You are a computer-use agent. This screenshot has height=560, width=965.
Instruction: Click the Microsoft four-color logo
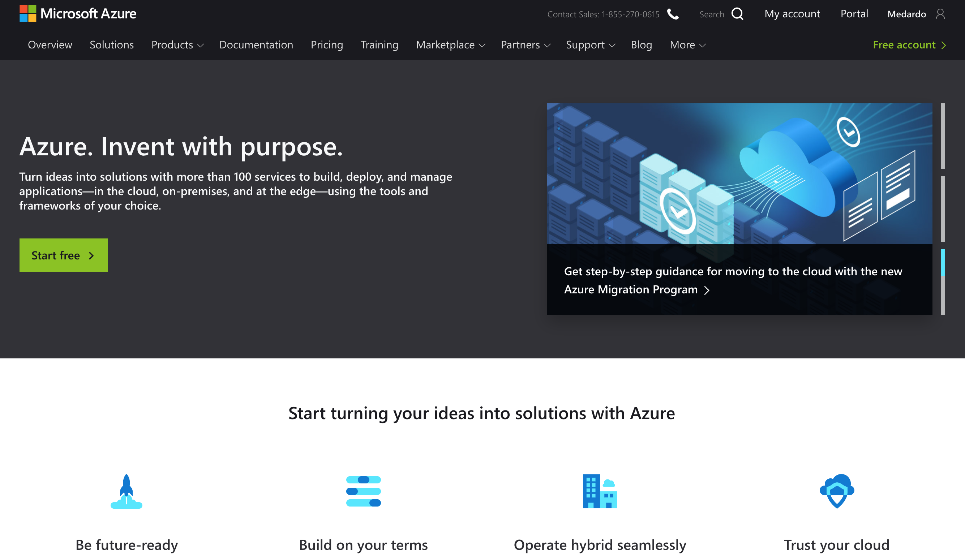coord(27,13)
